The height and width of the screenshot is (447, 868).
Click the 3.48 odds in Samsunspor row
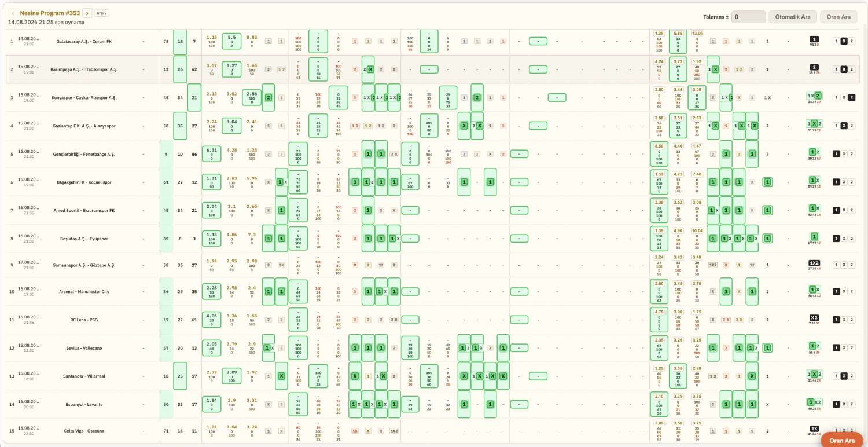click(697, 257)
